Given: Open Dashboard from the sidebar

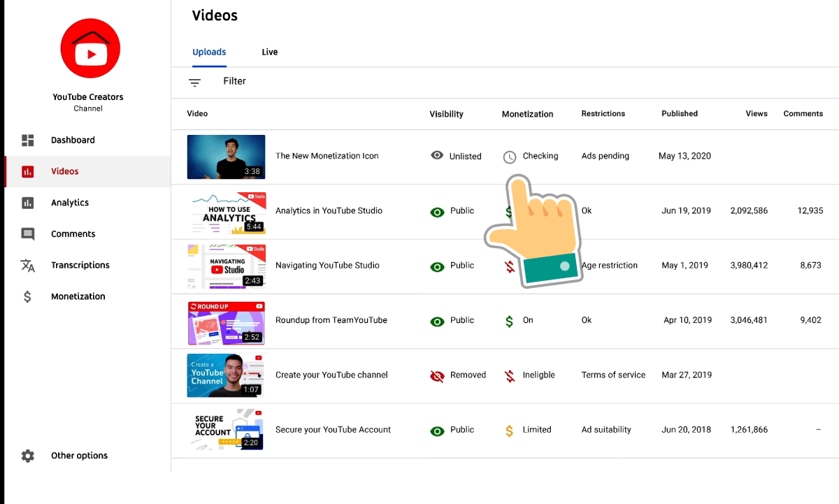Looking at the screenshot, I should coord(73,140).
